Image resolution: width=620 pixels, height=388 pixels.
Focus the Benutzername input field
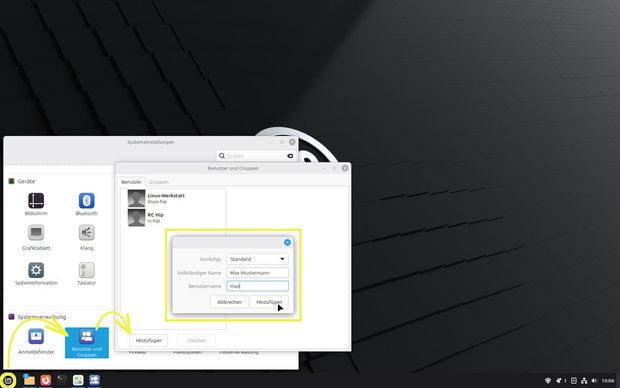pos(257,286)
